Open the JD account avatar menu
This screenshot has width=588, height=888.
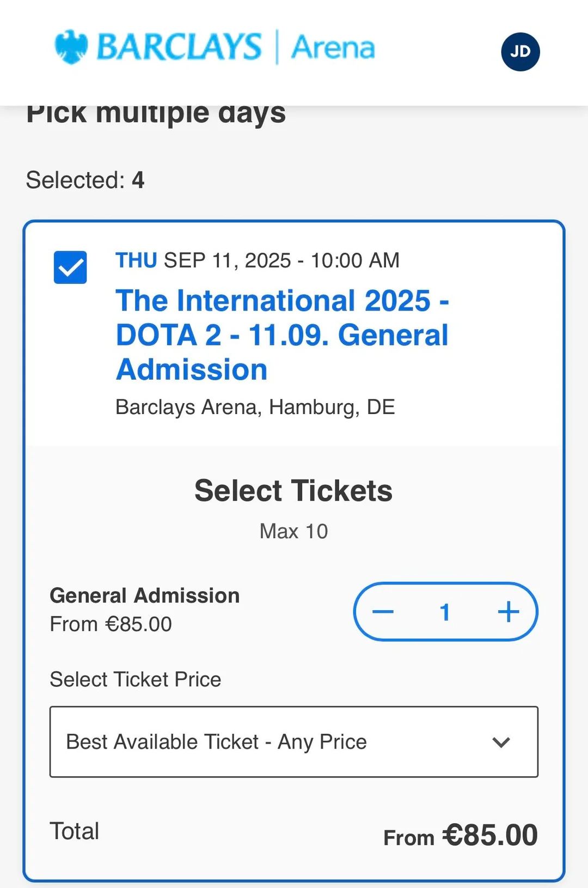pos(520,52)
